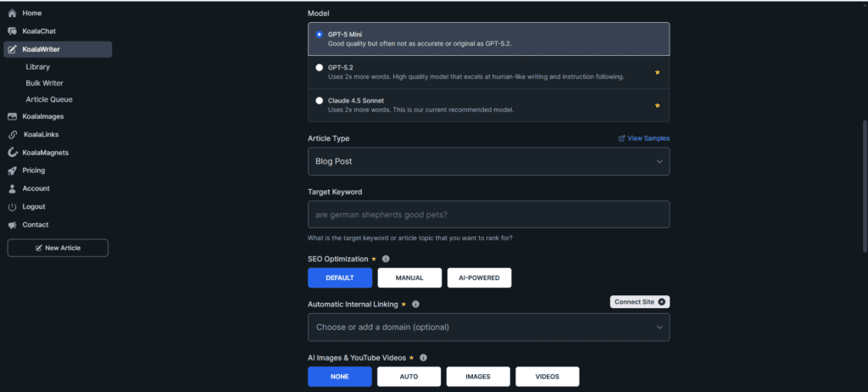Click the KoalaMagnets sidebar label
Screen dimensions: 868x392
click(46, 153)
